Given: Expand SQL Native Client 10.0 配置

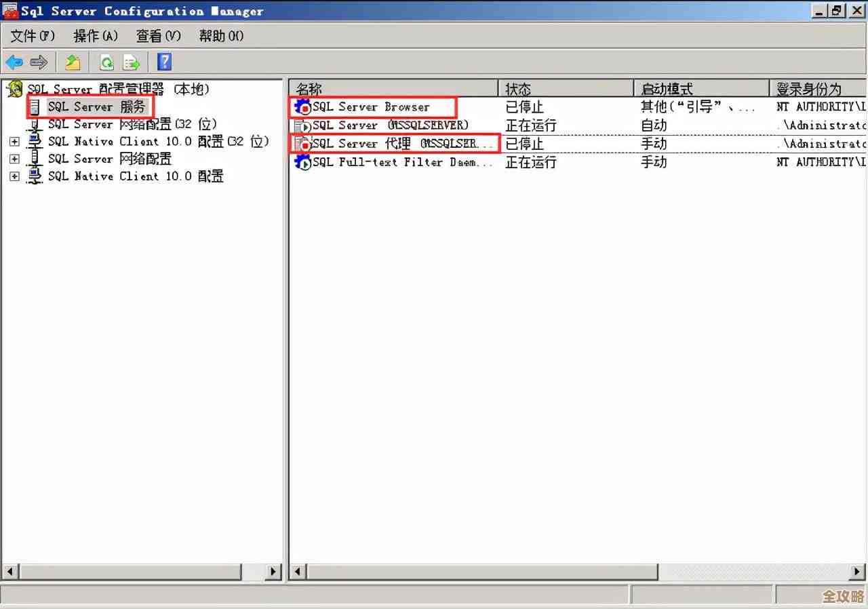Looking at the screenshot, I should coord(15,176).
